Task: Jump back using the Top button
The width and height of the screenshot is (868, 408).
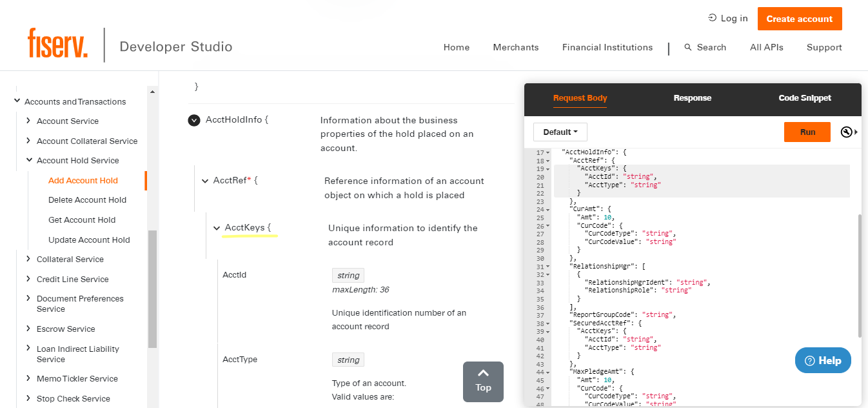Action: click(x=483, y=382)
